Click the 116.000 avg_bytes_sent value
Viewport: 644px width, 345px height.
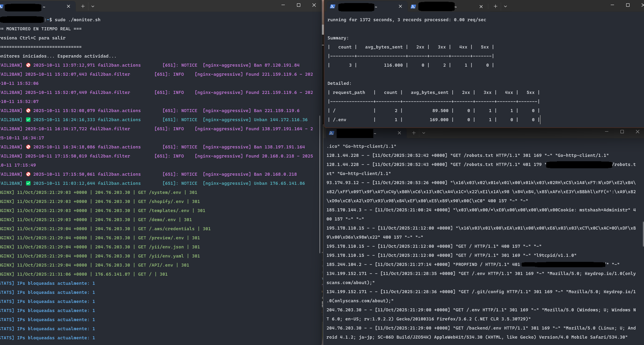point(393,65)
